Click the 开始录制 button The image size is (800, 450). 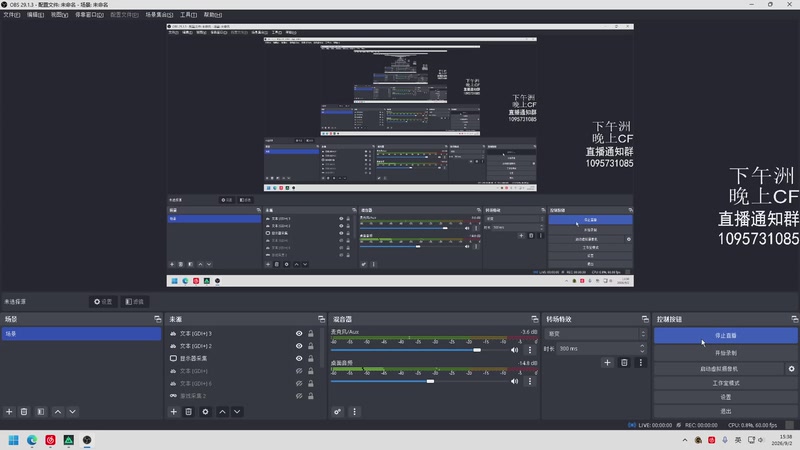click(x=726, y=353)
